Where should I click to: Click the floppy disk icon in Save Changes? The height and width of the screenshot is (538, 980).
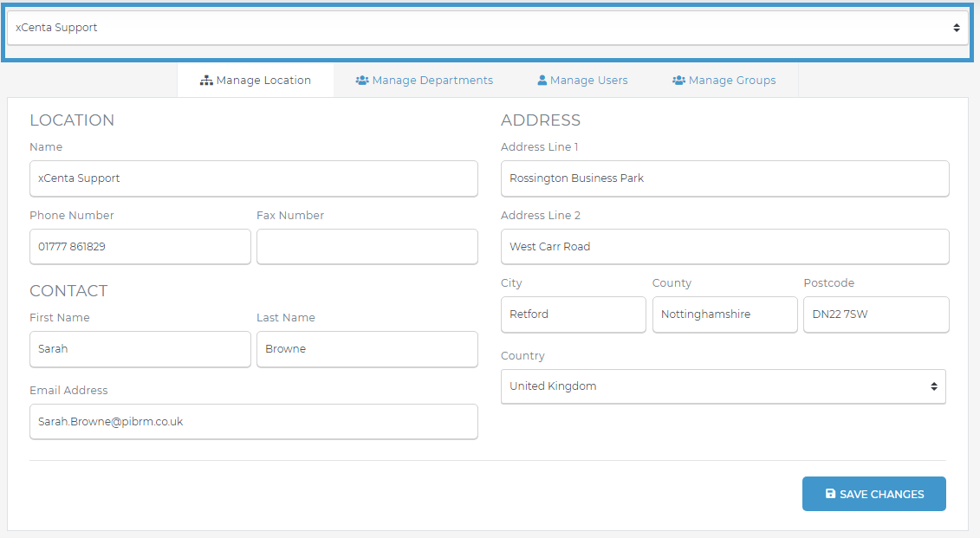[x=830, y=494]
